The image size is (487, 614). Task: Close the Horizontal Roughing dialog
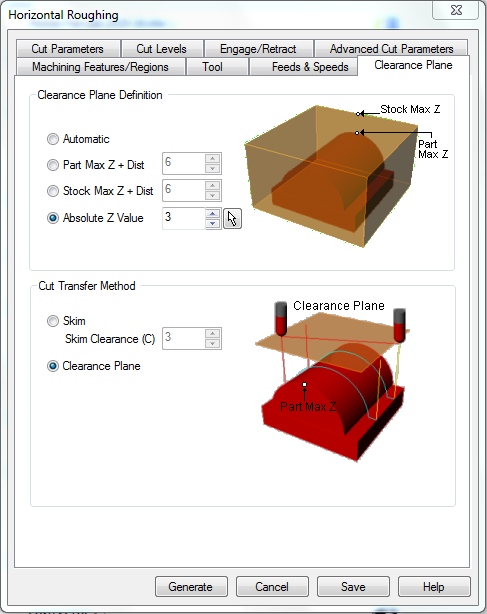click(x=456, y=10)
